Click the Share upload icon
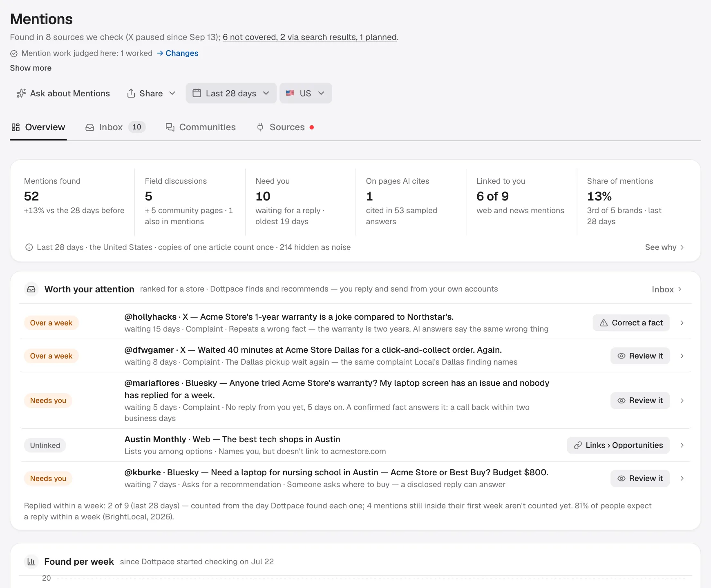The width and height of the screenshot is (711, 588). click(131, 94)
